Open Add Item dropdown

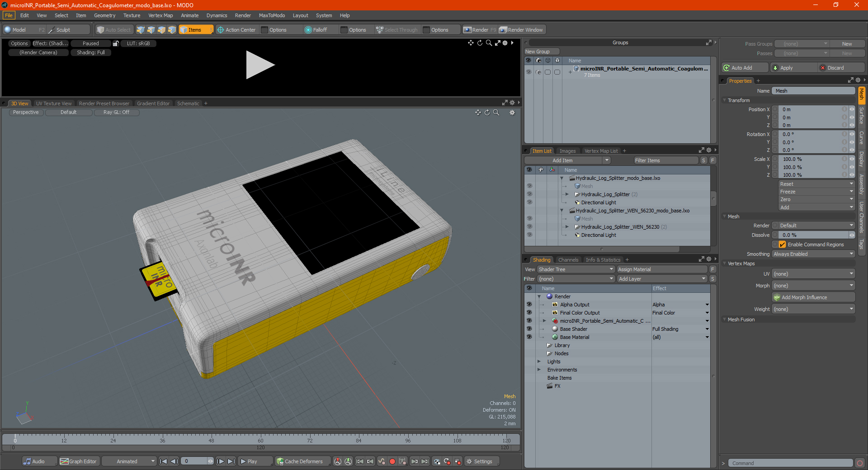coord(568,160)
